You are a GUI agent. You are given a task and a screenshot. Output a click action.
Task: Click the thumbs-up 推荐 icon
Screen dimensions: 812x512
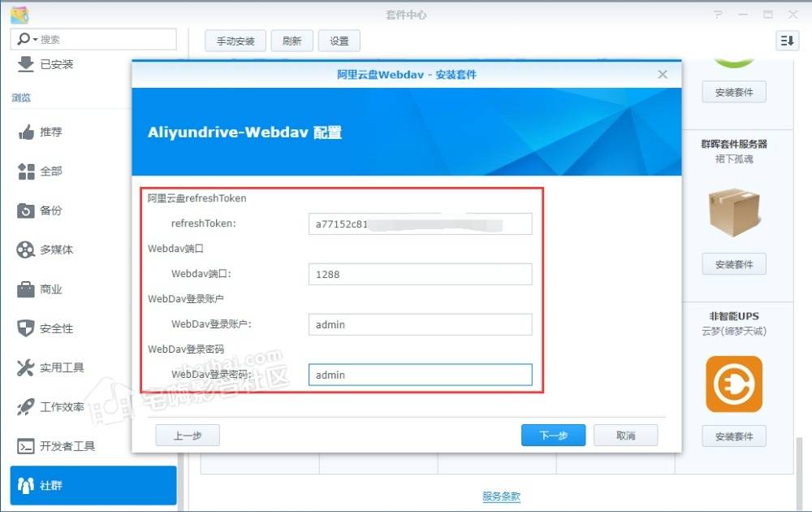tap(26, 132)
